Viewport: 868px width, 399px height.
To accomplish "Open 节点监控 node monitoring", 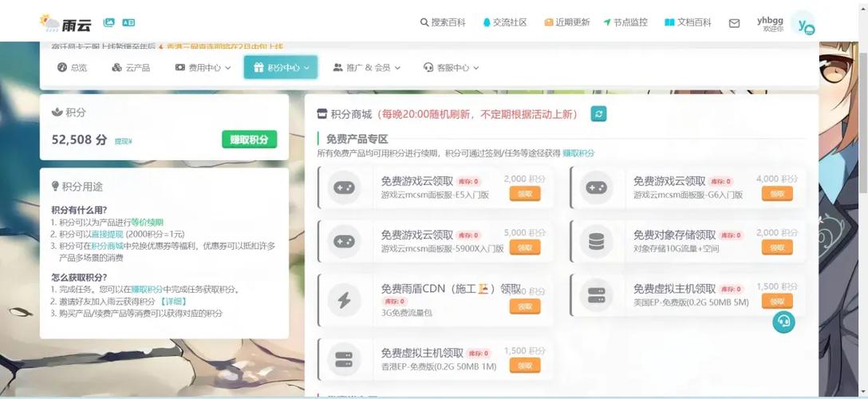I will 625,22.
